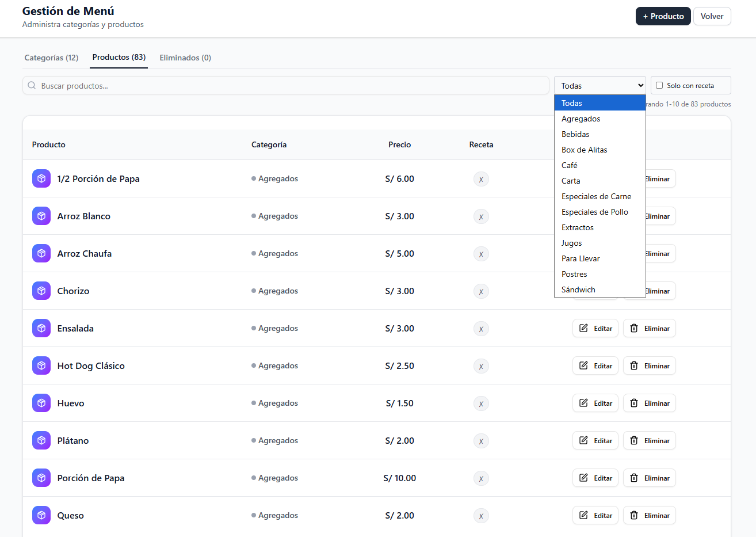Image resolution: width=756 pixels, height=537 pixels.
Task: Collapse the Todas category combo box
Action: (600, 86)
